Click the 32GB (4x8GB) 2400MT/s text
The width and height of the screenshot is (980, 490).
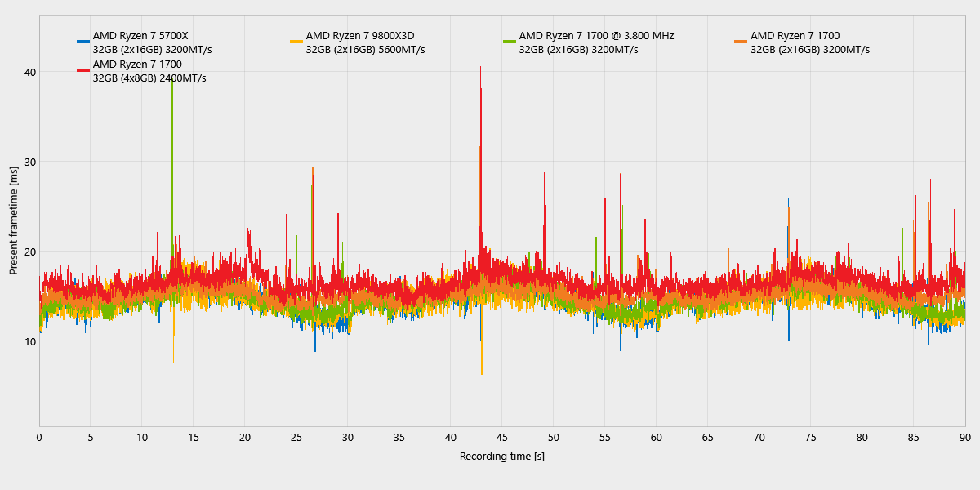pos(149,78)
